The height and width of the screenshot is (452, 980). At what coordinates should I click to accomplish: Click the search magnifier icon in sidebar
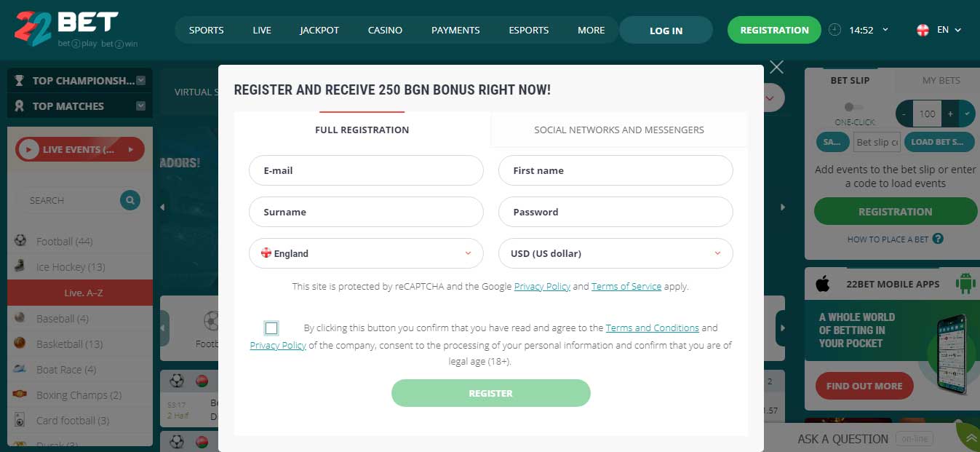click(x=130, y=200)
